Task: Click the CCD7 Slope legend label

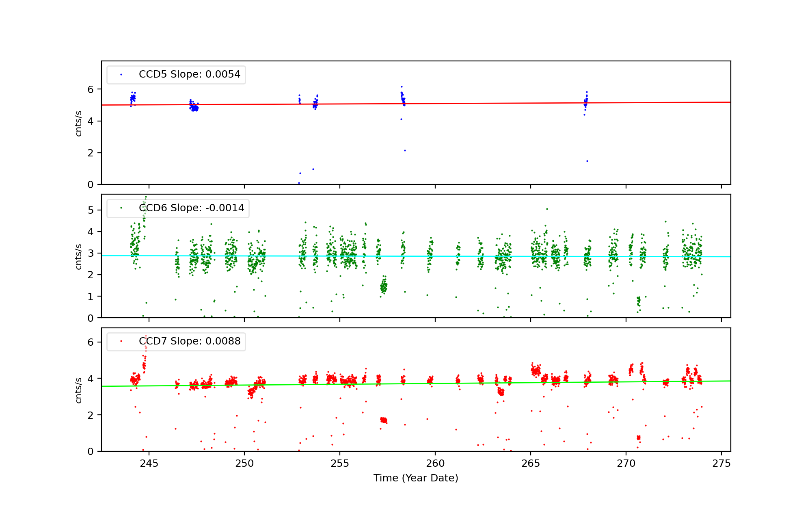Action: 189,341
